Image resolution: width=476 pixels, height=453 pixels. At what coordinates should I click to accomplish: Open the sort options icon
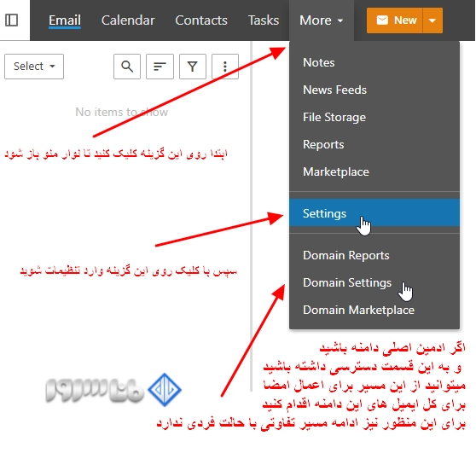[160, 67]
